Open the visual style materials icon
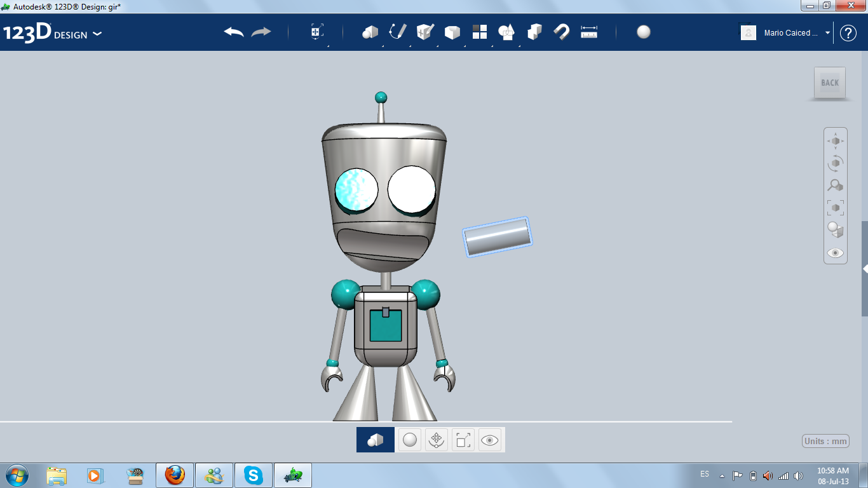The image size is (868, 488). click(836, 229)
